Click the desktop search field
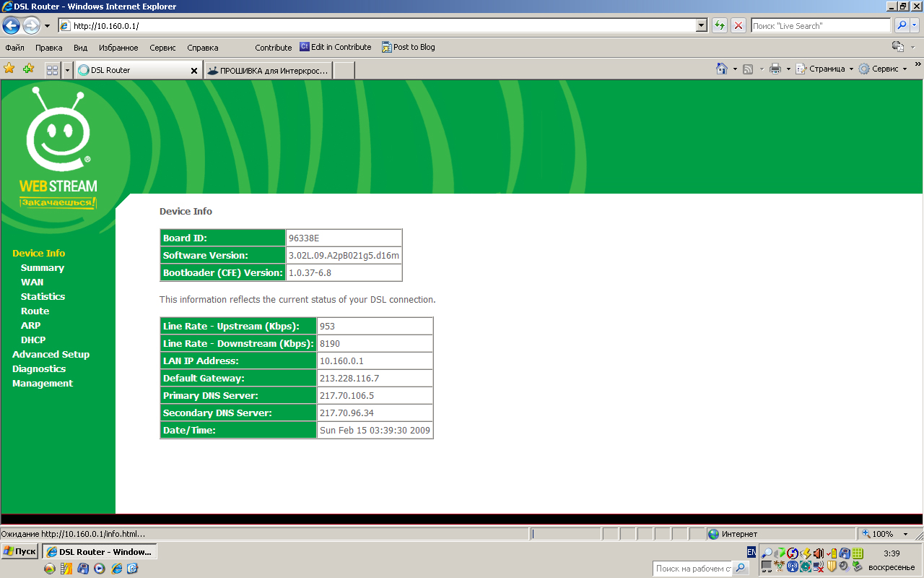The height and width of the screenshot is (578, 924). [693, 569]
